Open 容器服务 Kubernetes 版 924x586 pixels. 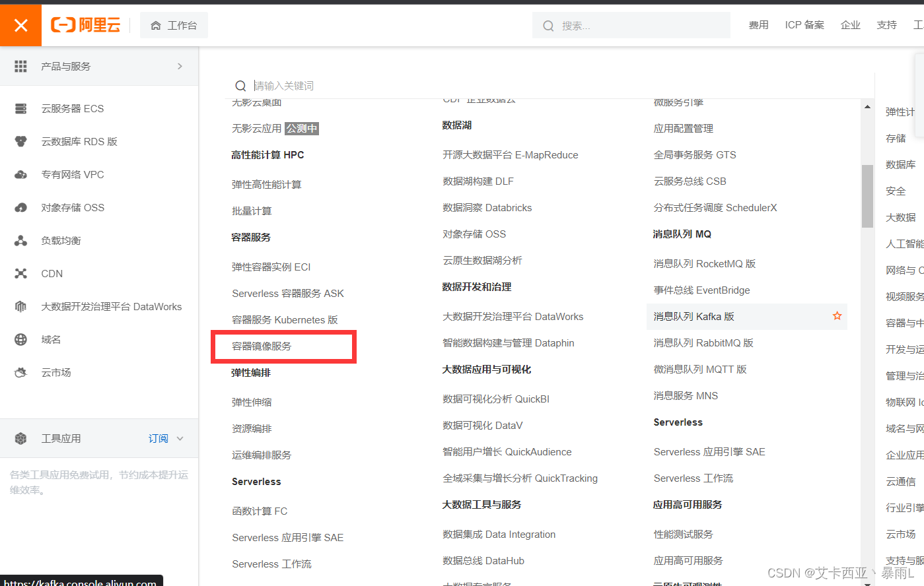coord(285,319)
